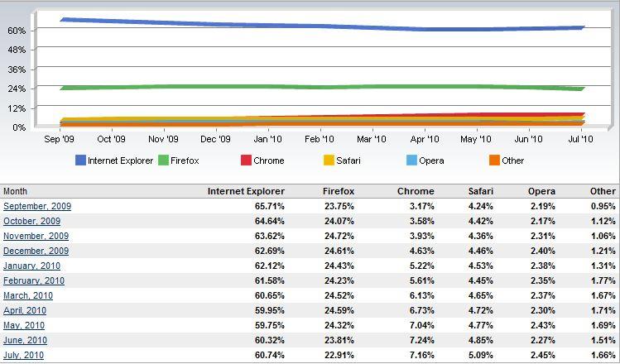Click the light blue Opera legend swatch
The image size is (620, 364).
(x=411, y=160)
